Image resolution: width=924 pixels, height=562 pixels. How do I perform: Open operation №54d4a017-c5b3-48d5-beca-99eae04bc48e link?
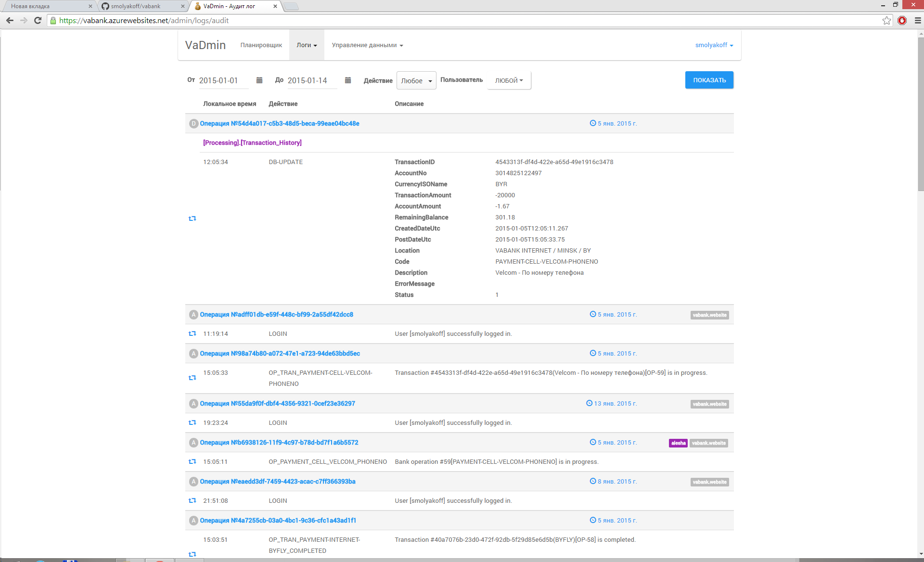(280, 124)
